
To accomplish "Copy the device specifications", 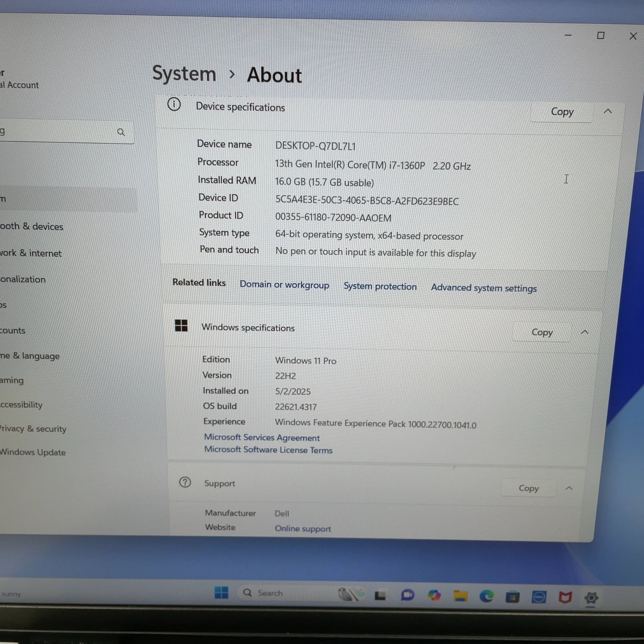I will coord(562,112).
